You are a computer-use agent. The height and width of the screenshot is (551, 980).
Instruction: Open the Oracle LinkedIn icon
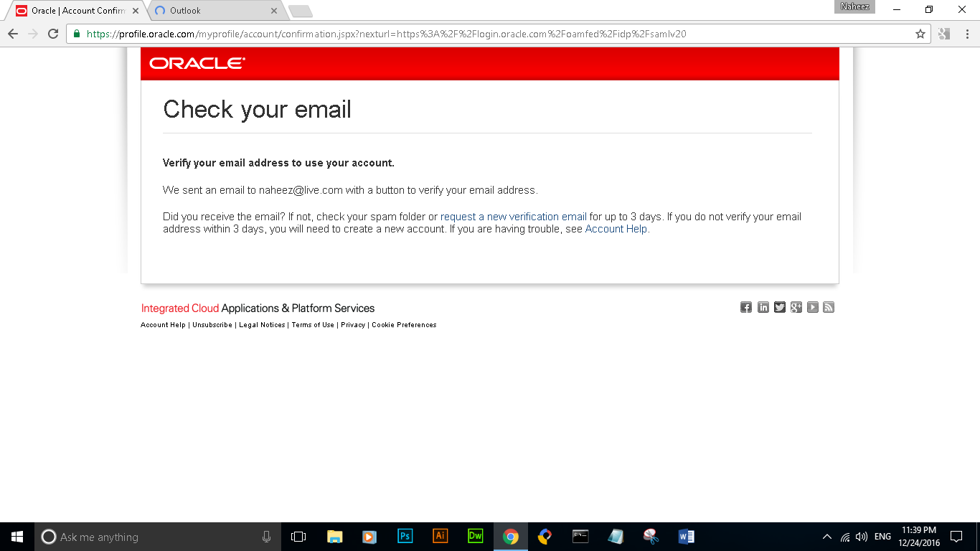[763, 307]
